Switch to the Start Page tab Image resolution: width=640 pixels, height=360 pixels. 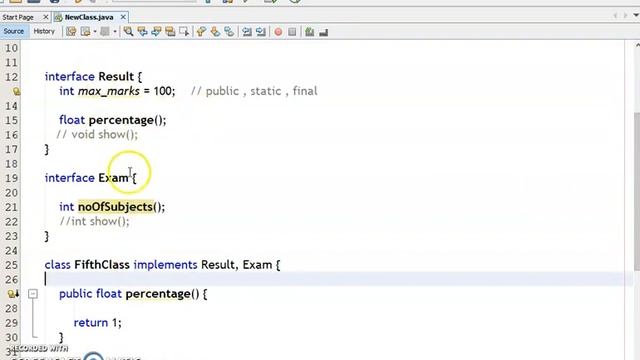tap(18, 17)
